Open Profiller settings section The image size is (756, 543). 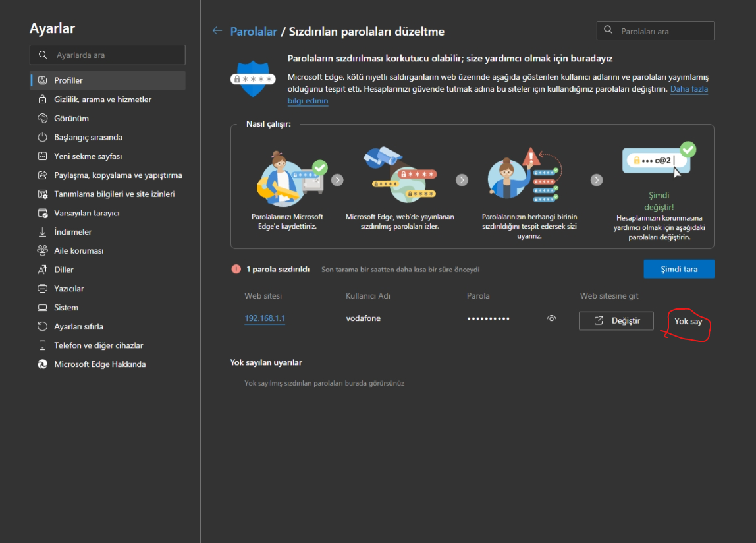[107, 80]
